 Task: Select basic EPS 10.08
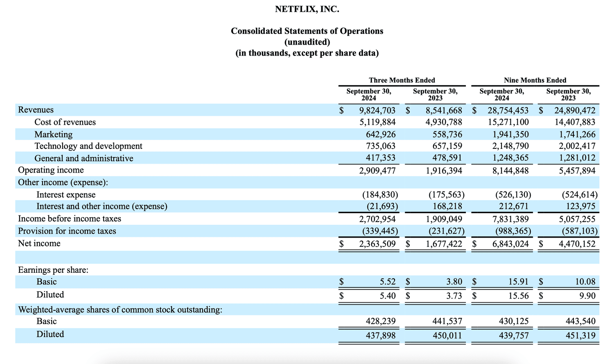585,282
